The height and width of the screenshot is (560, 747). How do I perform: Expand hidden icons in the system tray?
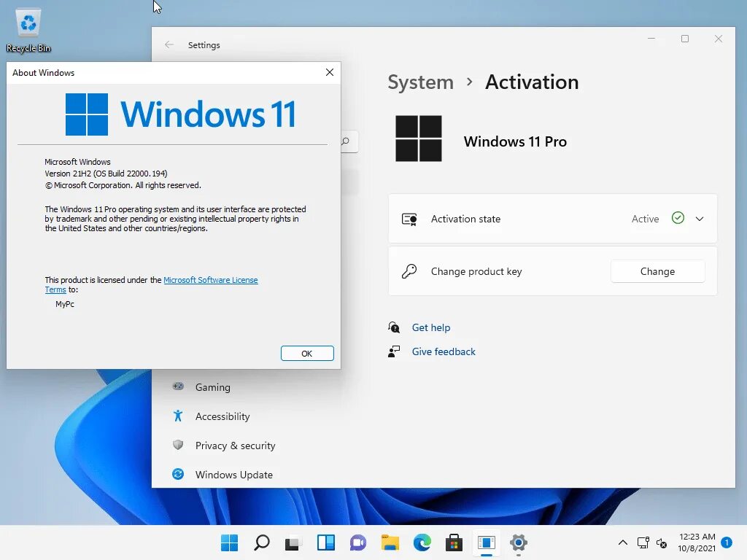tap(622, 542)
